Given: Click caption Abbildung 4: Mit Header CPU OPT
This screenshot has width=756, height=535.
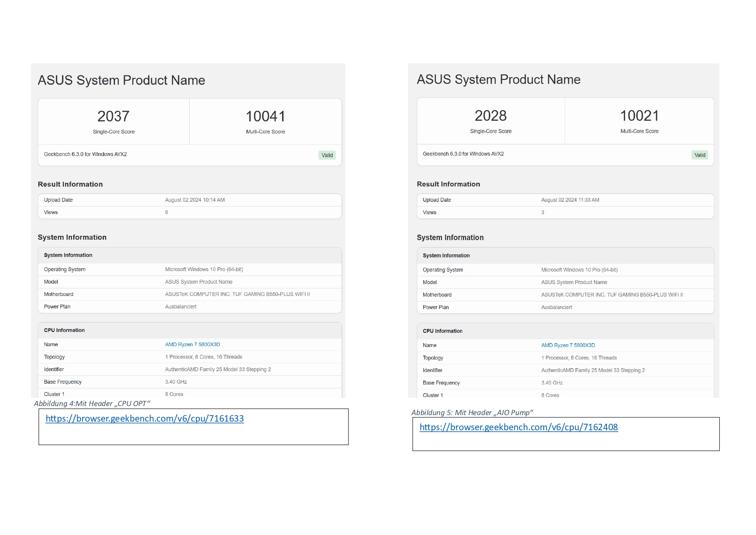Looking at the screenshot, I should (92, 404).
